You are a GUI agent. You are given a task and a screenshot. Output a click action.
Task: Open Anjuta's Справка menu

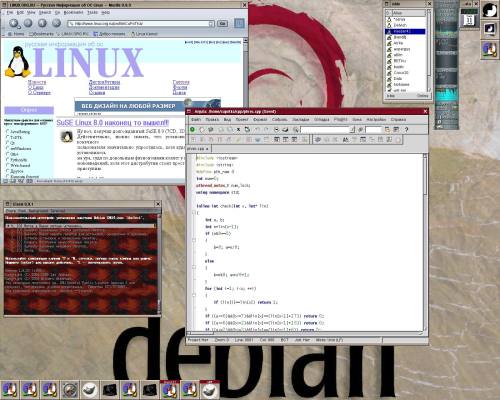tap(398, 119)
